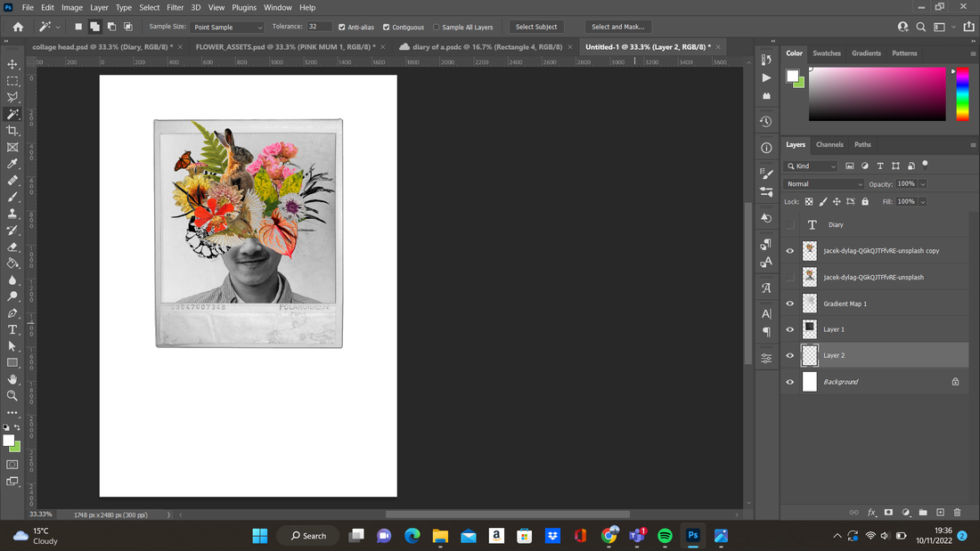
Task: Click the toolbar foreground color swatch
Action: (x=9, y=441)
